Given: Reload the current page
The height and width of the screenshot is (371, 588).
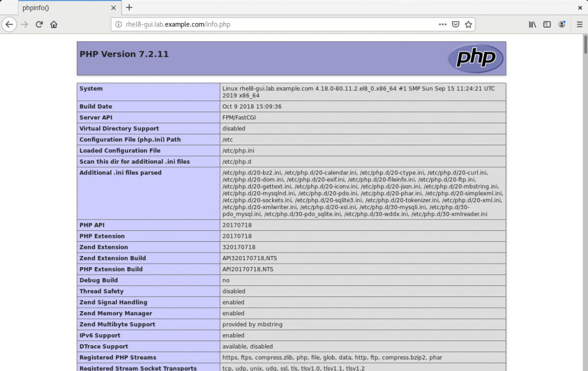Looking at the screenshot, I should click(x=39, y=24).
